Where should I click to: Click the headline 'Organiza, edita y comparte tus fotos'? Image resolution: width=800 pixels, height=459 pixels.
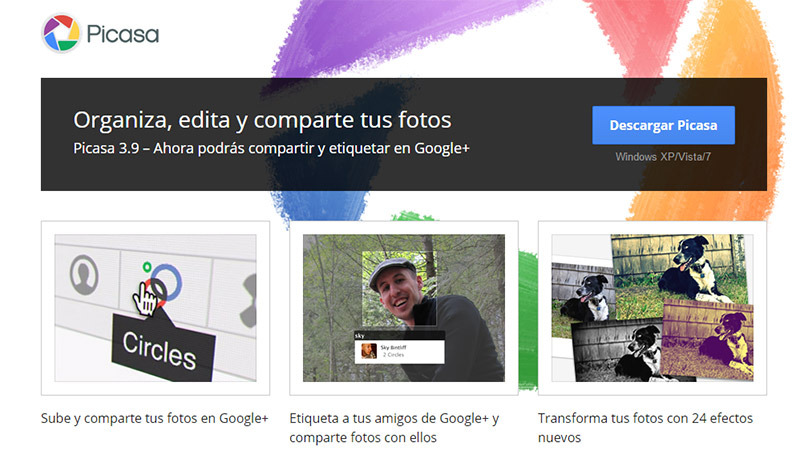[262, 120]
